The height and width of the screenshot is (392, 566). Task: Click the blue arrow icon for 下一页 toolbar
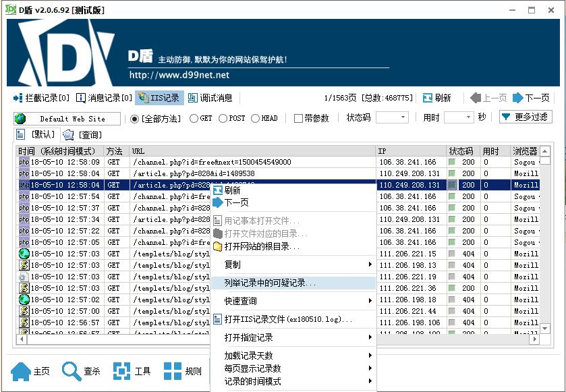click(x=517, y=98)
